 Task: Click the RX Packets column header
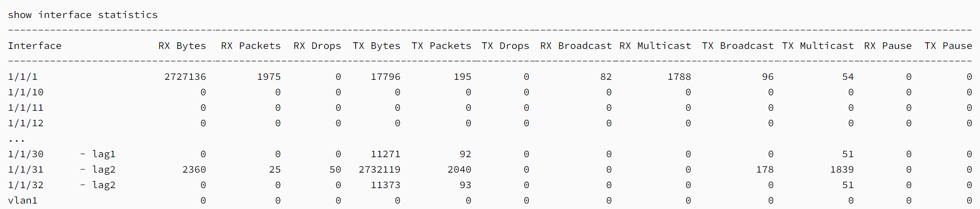pyautogui.click(x=251, y=46)
